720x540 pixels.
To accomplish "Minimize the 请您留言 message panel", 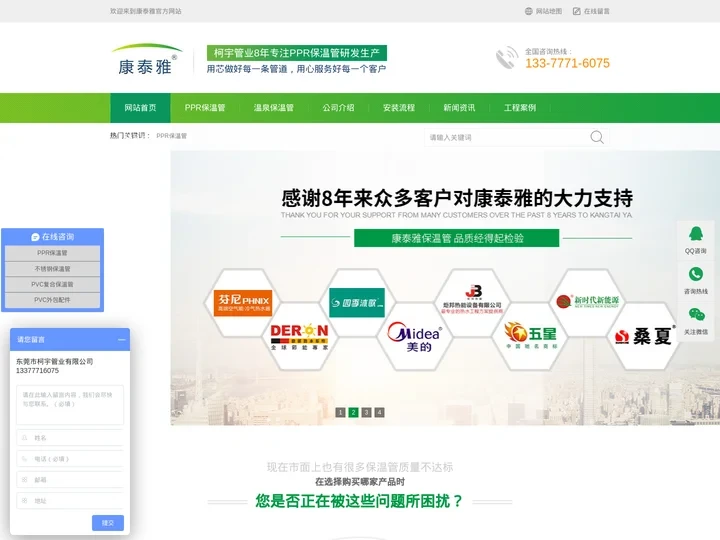I will coord(122,340).
